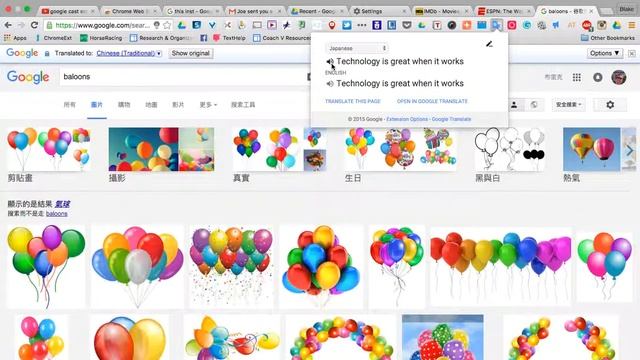Reload the page with the refresh icon

click(x=34, y=25)
